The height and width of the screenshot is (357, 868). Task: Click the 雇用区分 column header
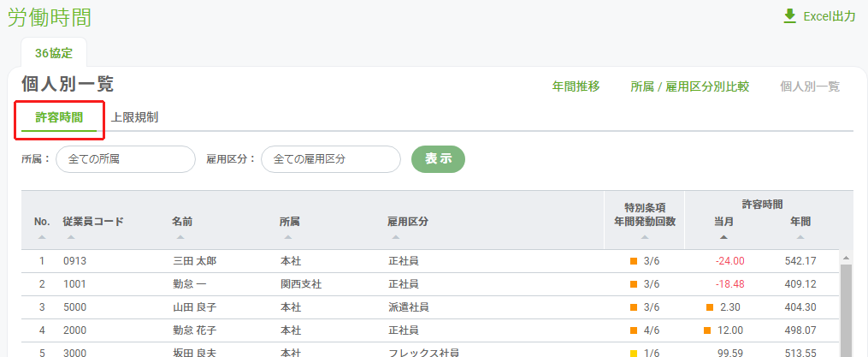408,222
